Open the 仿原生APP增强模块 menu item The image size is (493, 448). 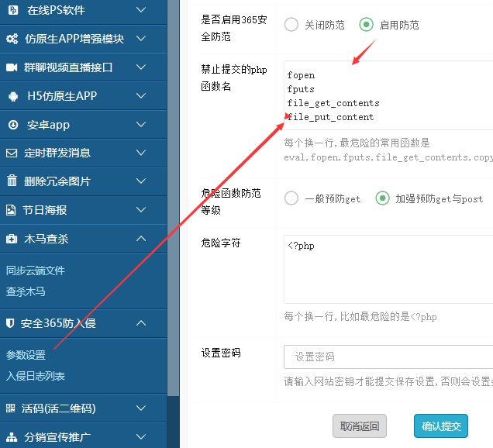83,39
